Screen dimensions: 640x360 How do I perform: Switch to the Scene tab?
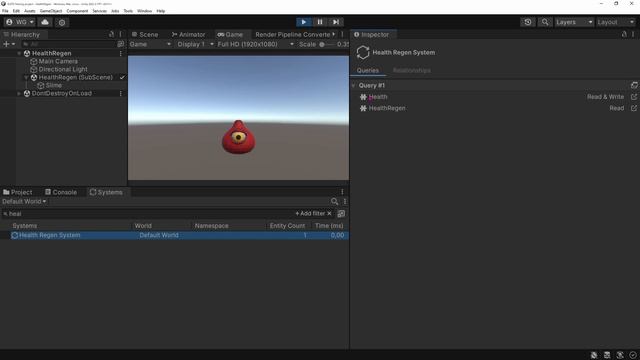click(145, 35)
